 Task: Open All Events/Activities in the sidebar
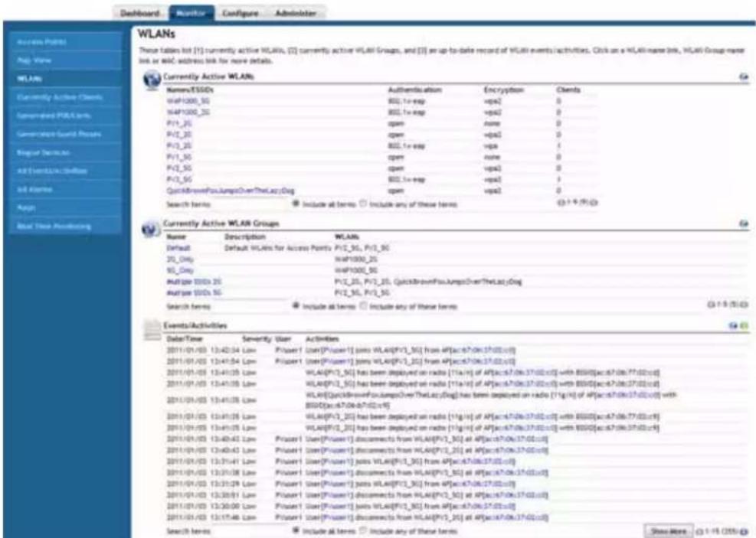pyautogui.click(x=66, y=171)
